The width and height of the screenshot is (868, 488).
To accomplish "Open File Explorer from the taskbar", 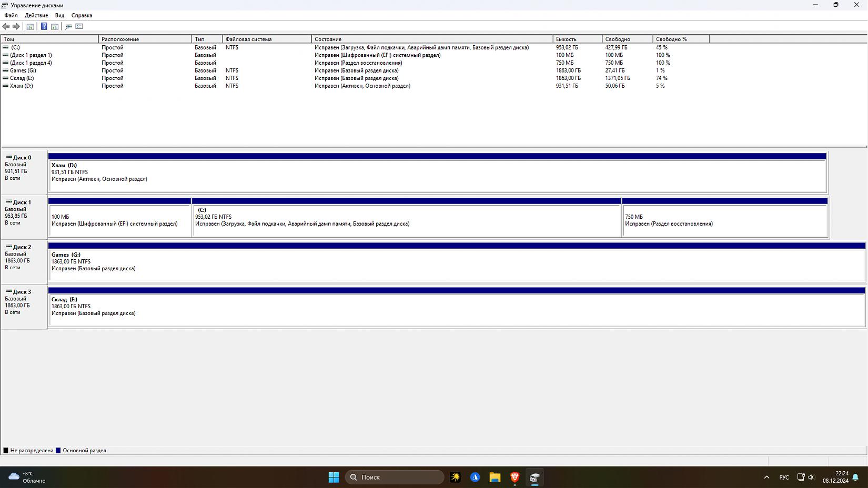I will (x=494, y=477).
